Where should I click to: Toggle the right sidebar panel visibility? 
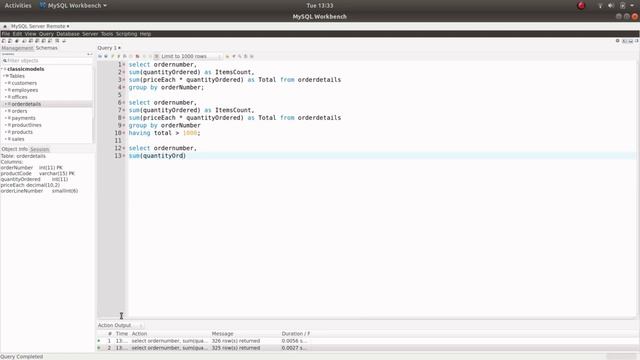pos(636,41)
